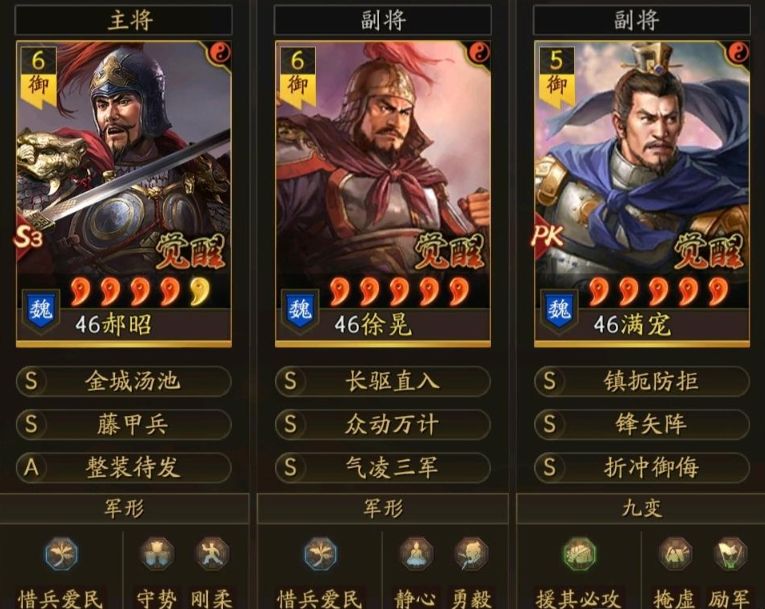Click 徐晃's general card portrait

click(382, 194)
